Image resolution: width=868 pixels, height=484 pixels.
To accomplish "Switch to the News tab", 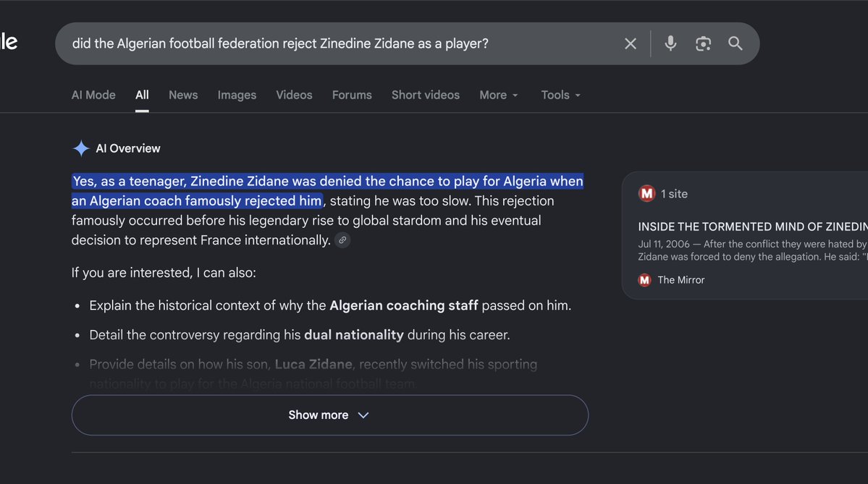I will pos(183,95).
